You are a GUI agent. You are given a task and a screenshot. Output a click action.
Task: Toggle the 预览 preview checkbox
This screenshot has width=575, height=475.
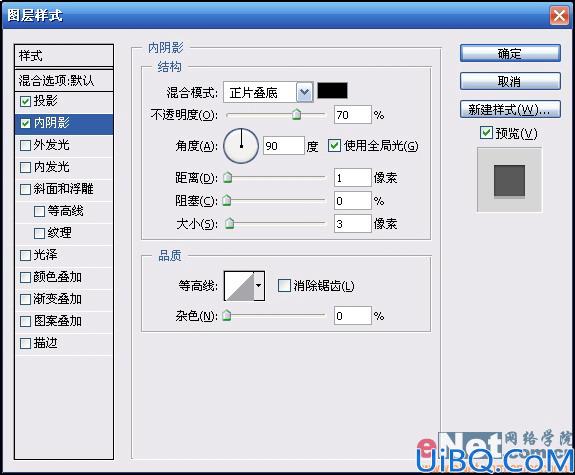(x=486, y=132)
